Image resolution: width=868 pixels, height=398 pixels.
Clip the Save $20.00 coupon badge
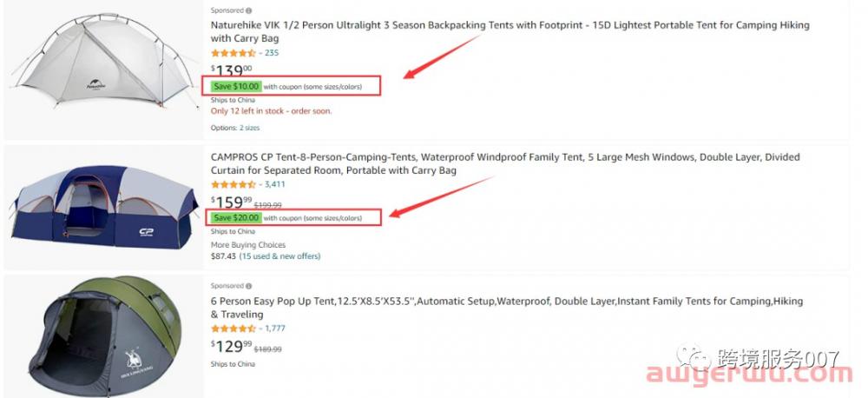coord(236,218)
